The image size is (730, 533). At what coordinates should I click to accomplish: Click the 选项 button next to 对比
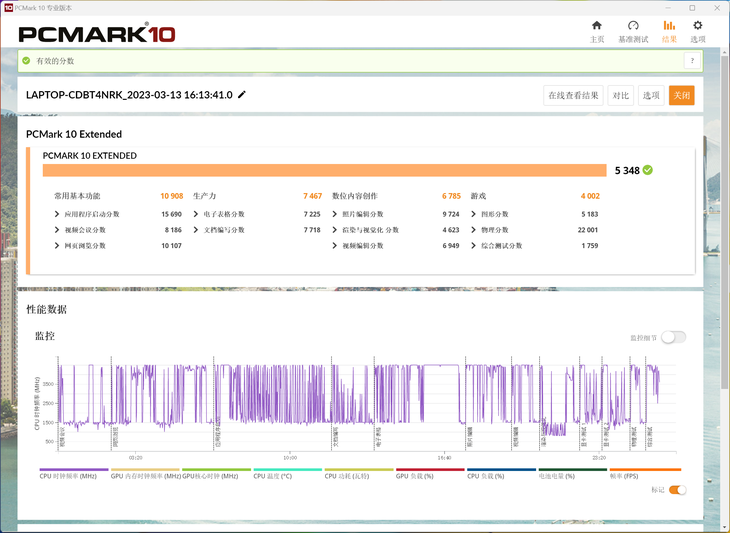pyautogui.click(x=651, y=95)
